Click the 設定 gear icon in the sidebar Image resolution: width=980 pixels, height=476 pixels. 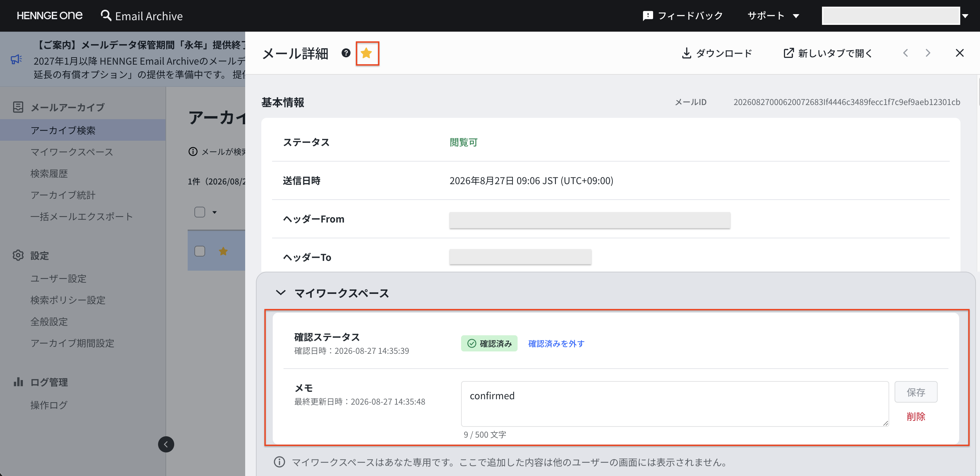pos(18,255)
